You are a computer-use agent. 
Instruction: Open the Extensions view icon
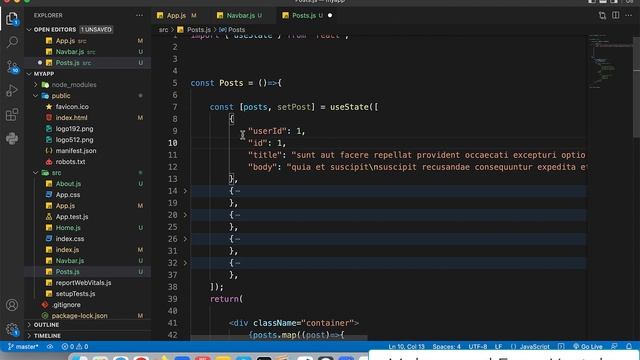[12, 115]
